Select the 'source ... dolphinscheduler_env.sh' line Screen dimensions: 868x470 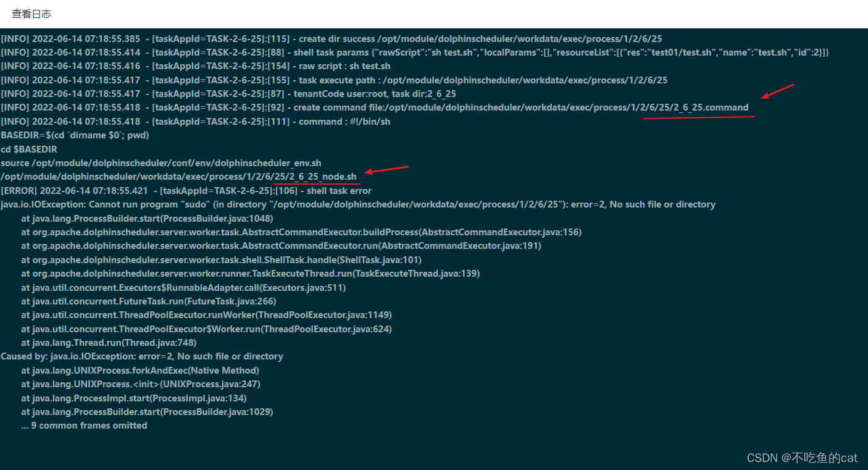coord(161,163)
